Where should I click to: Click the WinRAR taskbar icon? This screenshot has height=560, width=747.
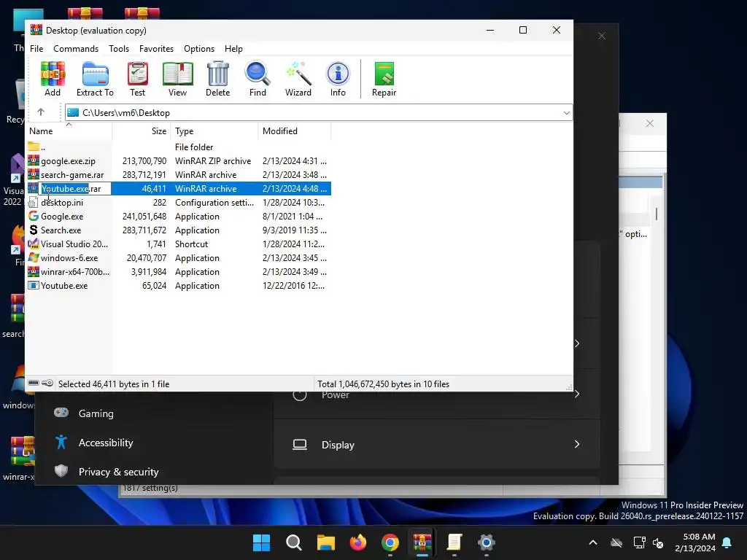[422, 542]
